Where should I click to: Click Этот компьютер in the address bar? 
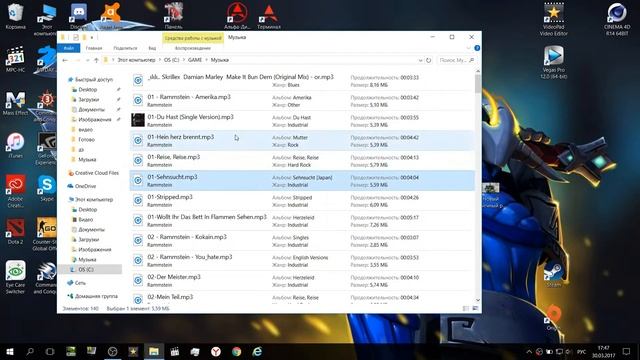(x=136, y=60)
